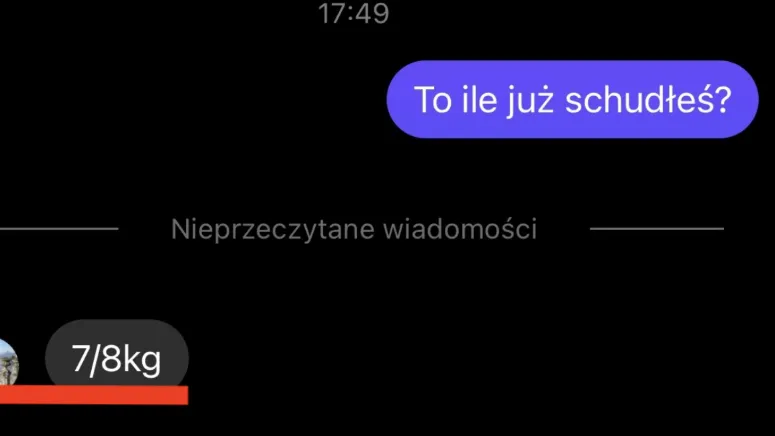This screenshot has height=436, width=775.
Task: Tap the 7/8kg received message bubble
Action: pos(117,356)
